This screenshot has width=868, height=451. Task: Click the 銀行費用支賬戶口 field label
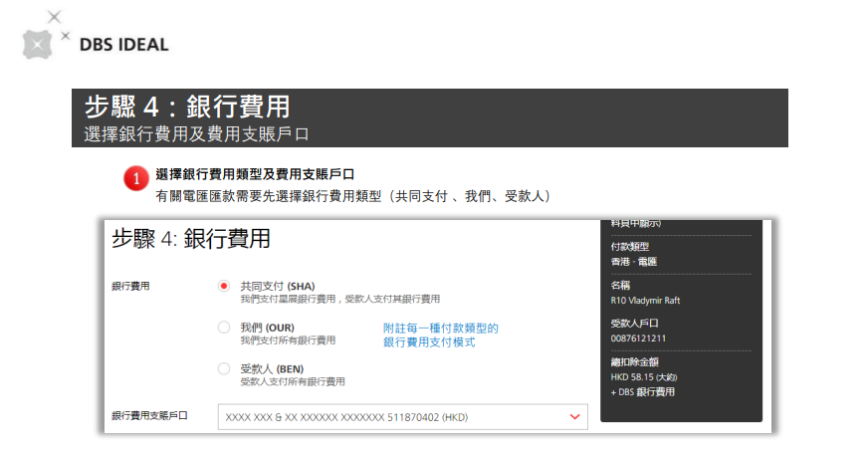pyautogui.click(x=149, y=415)
